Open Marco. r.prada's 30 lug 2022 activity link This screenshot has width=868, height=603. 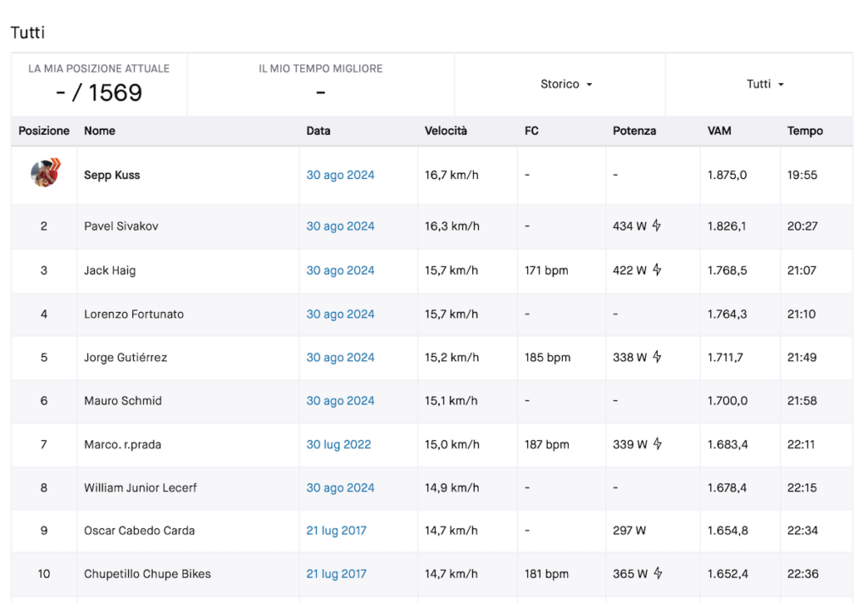[339, 444]
